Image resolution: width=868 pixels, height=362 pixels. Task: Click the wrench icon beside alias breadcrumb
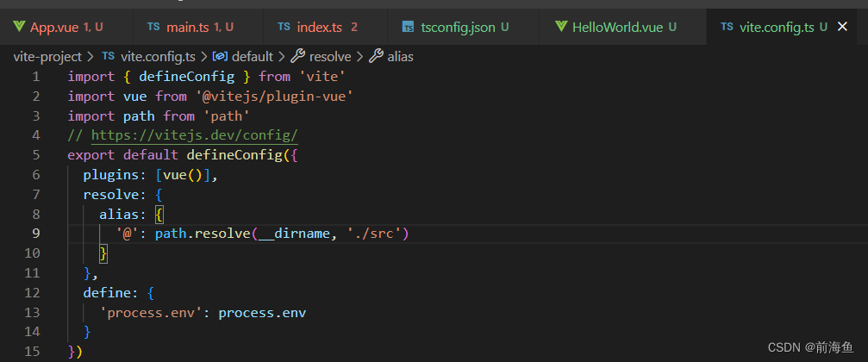click(377, 57)
